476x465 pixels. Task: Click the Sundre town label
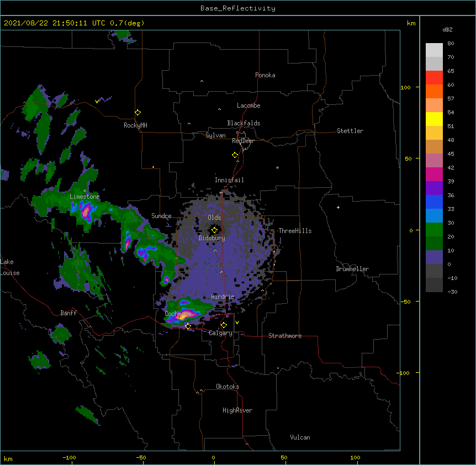[x=161, y=216]
